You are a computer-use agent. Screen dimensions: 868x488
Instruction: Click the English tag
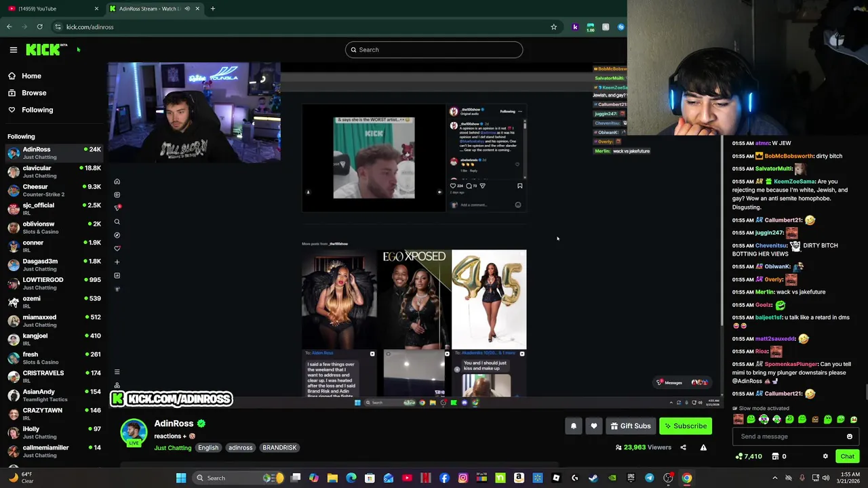[208, 448]
